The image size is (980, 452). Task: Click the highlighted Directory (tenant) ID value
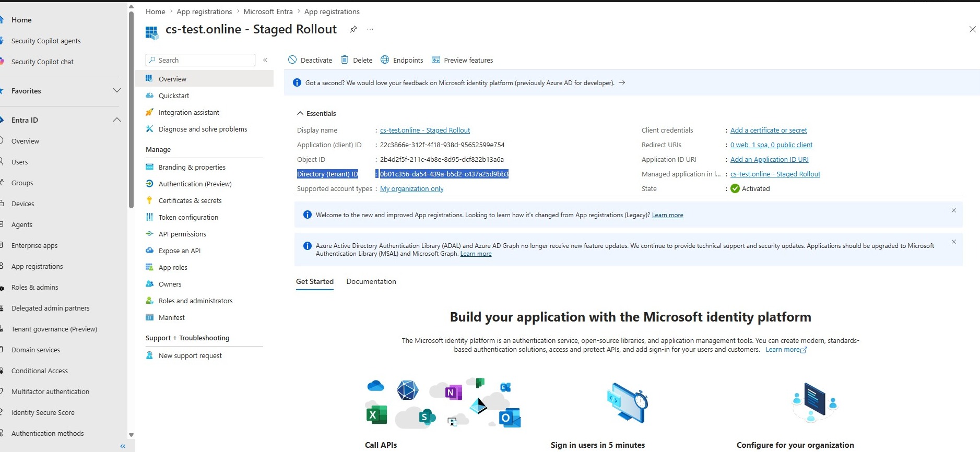444,174
